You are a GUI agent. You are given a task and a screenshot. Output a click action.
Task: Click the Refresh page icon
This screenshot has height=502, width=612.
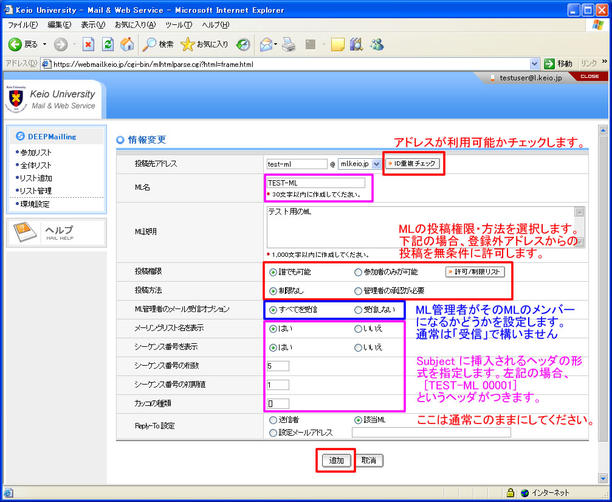106,44
